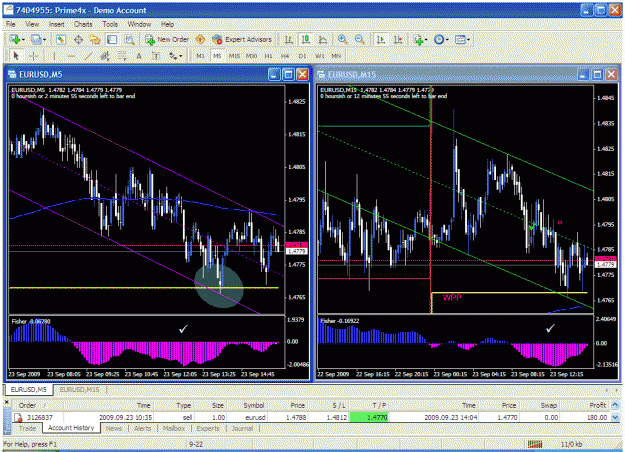Open the View menu
This screenshot has height=452, width=625.
coord(32,24)
